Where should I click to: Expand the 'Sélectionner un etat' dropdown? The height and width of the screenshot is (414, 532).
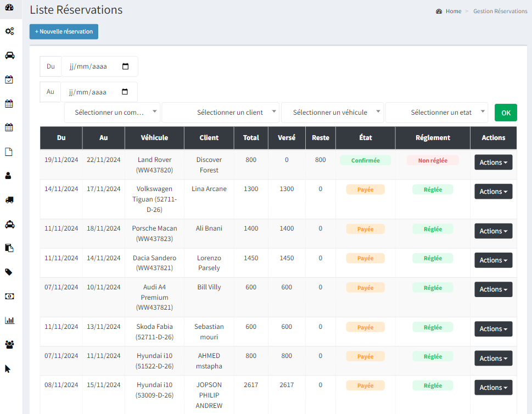point(436,113)
